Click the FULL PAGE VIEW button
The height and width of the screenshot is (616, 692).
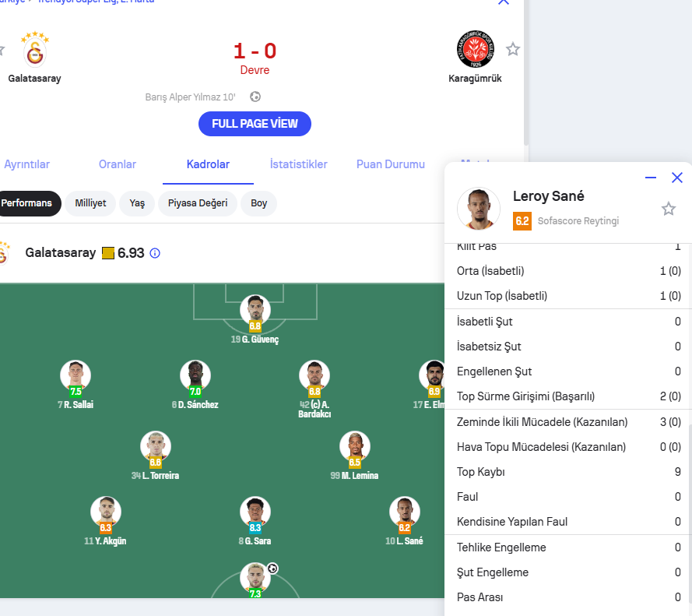[255, 124]
